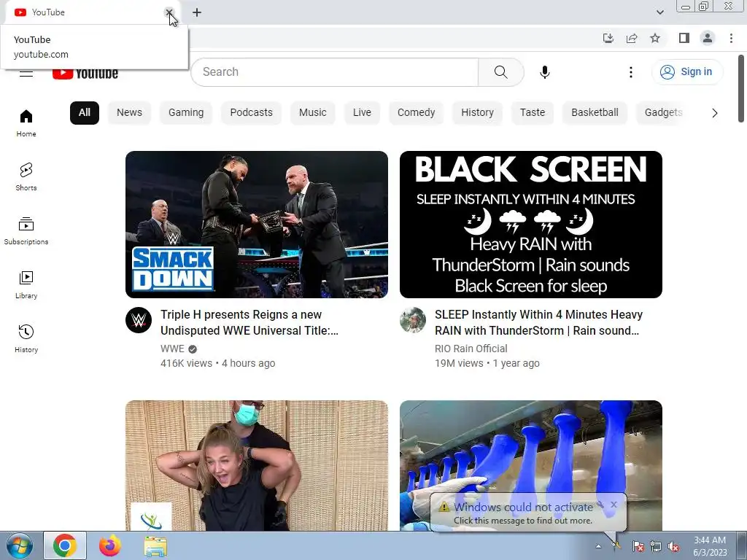Open the SmackDown video thumbnail

257,225
